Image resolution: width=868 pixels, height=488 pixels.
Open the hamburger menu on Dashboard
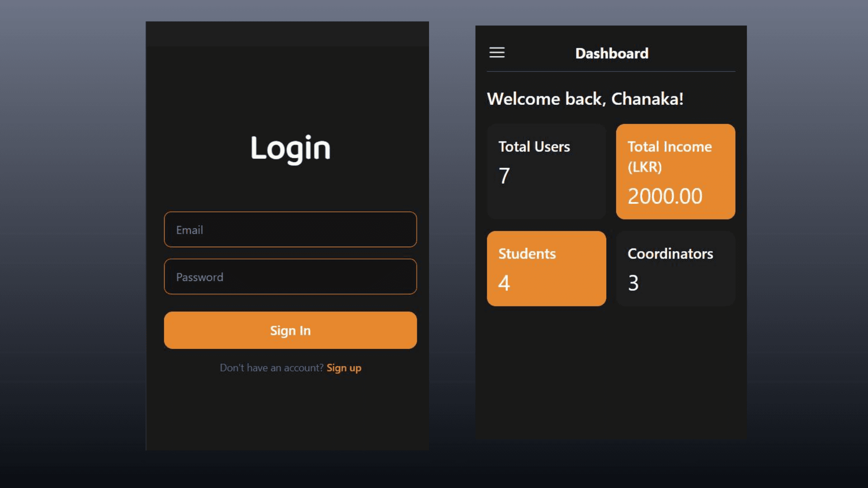click(497, 52)
